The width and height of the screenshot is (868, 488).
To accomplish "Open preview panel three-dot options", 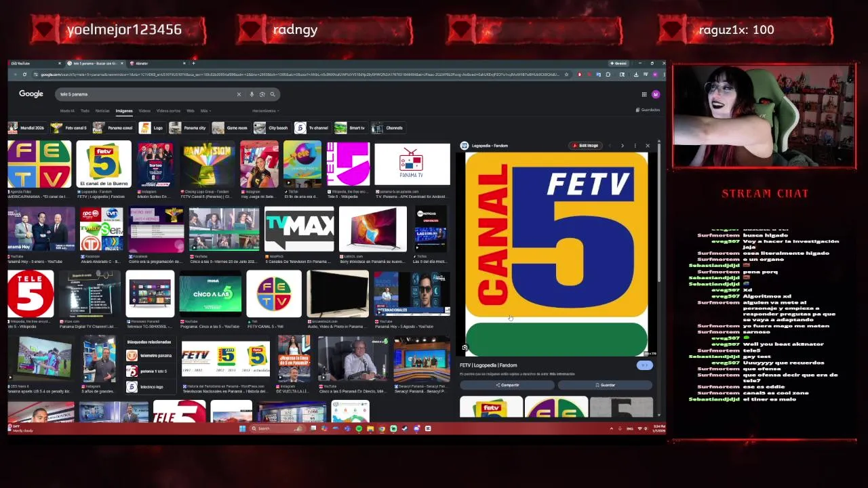I will (635, 146).
